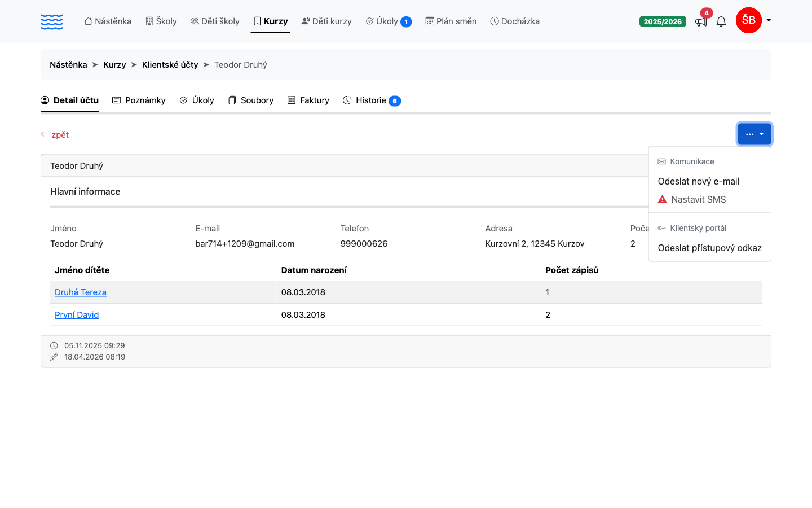812x508 pixels.
Task: Click the Nástěnka home icon in navbar
Action: click(x=88, y=21)
